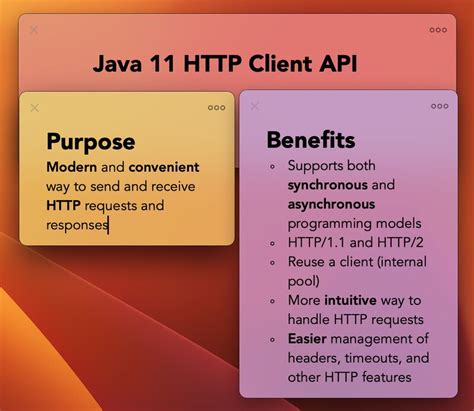
Task: Click the bold word 'asynchronous'
Action: [332, 204]
